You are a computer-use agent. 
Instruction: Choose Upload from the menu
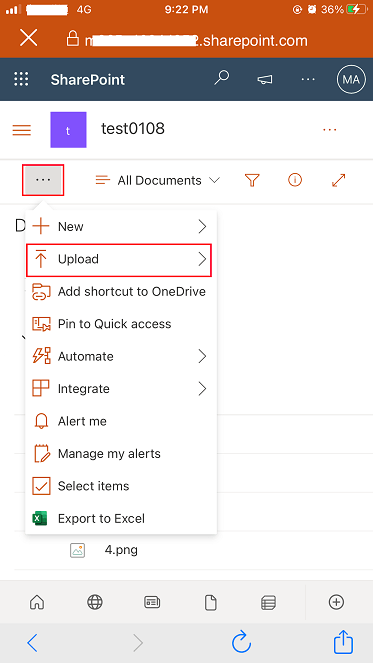[119, 259]
